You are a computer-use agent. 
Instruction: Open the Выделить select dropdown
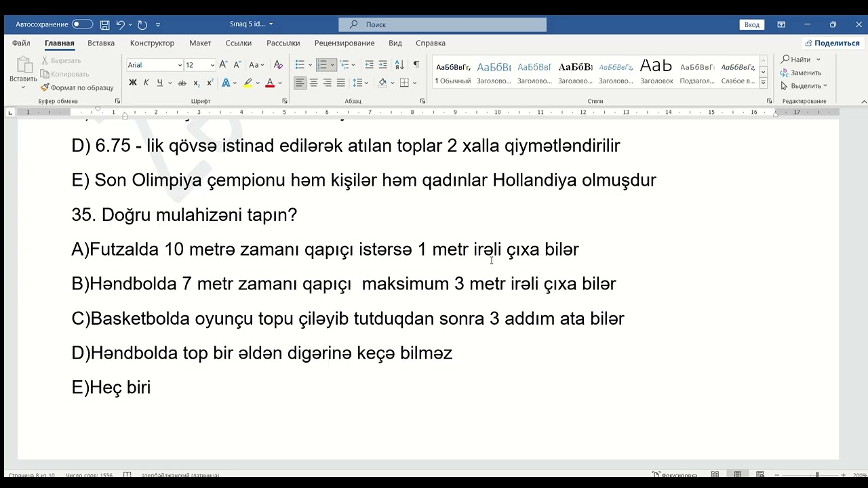point(804,86)
